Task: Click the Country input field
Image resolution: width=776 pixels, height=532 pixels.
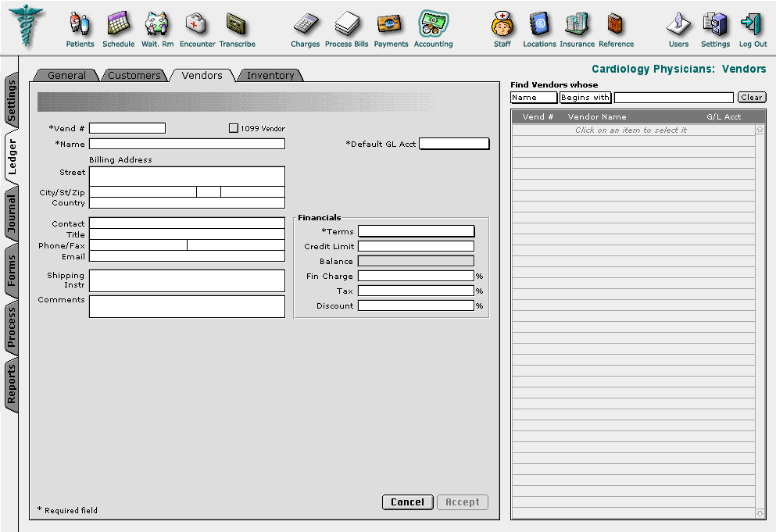Action: 187,202
